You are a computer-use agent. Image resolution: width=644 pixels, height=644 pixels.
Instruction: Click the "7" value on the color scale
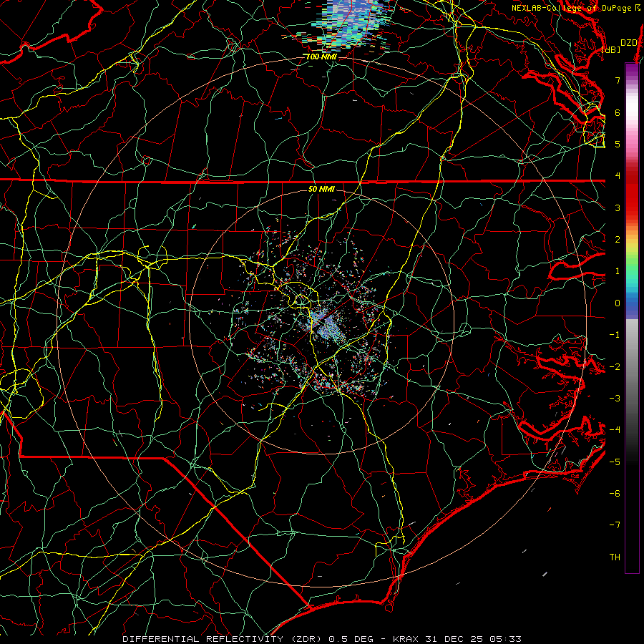(x=618, y=80)
